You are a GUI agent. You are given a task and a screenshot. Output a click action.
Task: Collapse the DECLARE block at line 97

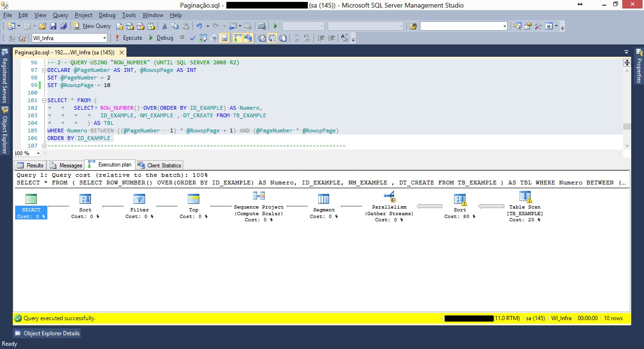[x=45, y=70]
